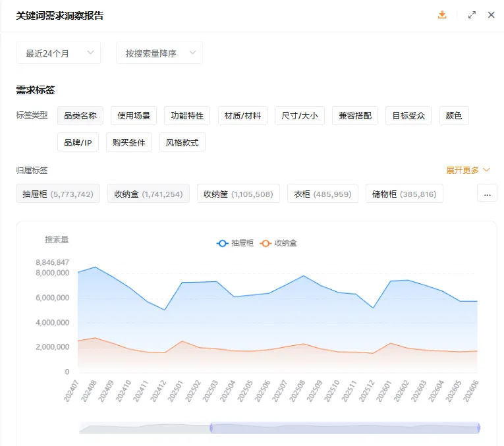This screenshot has height=446, width=504.
Task: Select the 使用场景 tag type
Action: point(134,116)
